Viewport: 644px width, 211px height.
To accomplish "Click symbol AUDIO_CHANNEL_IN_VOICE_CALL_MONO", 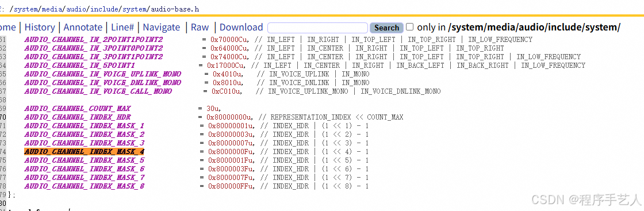I will (x=98, y=91).
